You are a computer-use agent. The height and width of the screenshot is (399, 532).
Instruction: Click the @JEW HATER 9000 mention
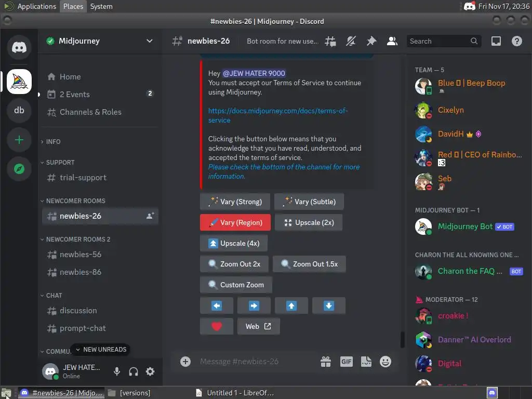(254, 73)
